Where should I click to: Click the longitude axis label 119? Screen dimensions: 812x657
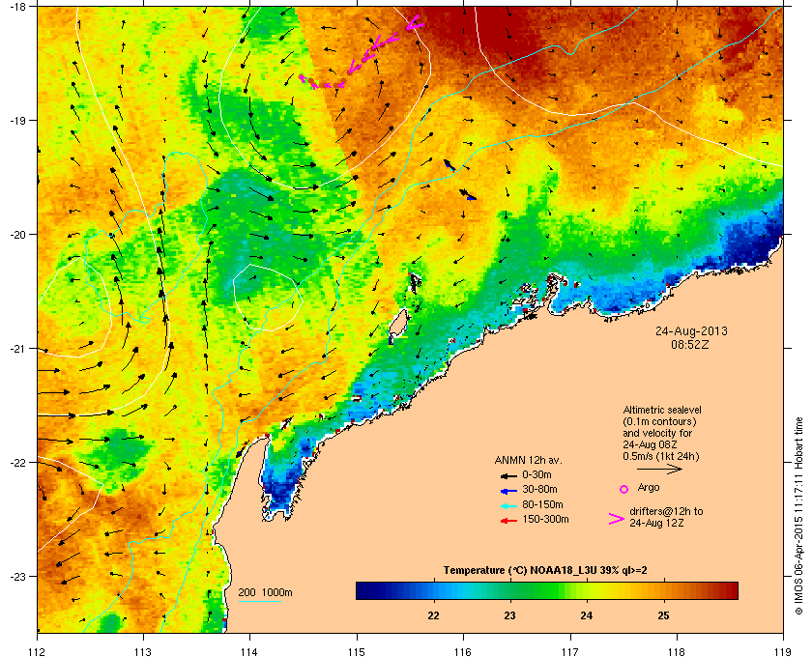(784, 651)
